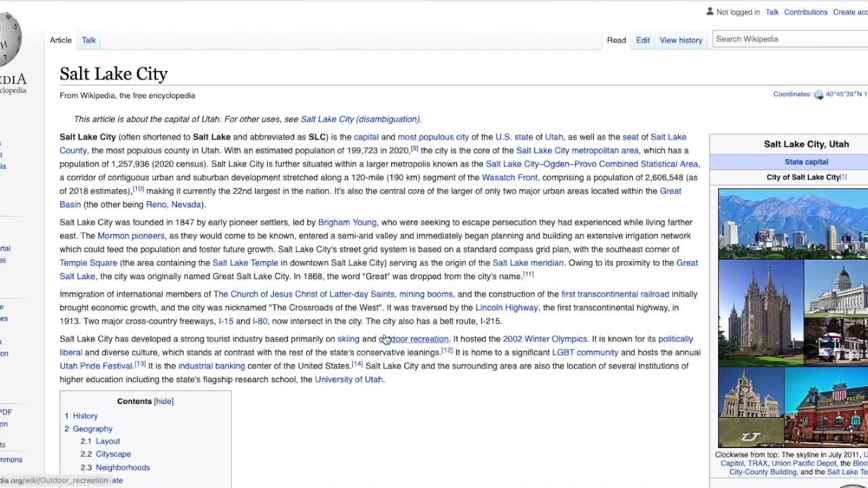Open the Utah Pride Festival link

(96, 366)
